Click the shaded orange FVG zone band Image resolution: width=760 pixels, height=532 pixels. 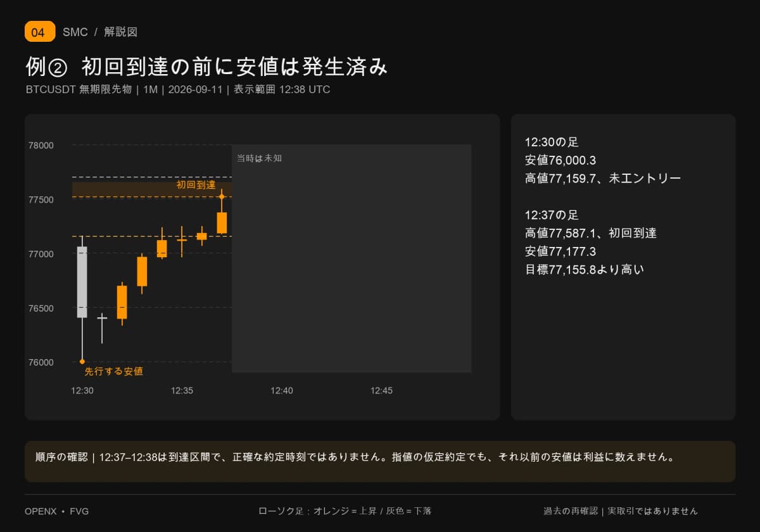(x=152, y=189)
